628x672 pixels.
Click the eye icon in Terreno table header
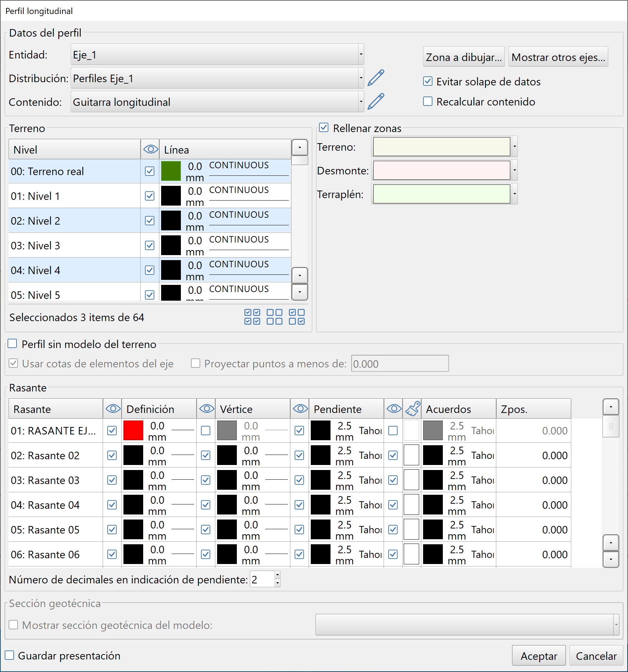[150, 149]
